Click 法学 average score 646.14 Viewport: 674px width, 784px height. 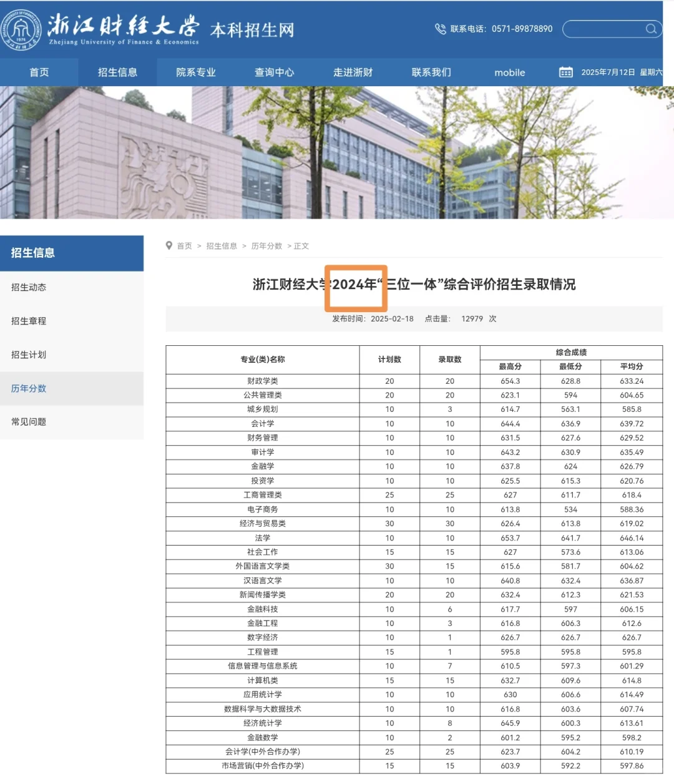tap(632, 538)
